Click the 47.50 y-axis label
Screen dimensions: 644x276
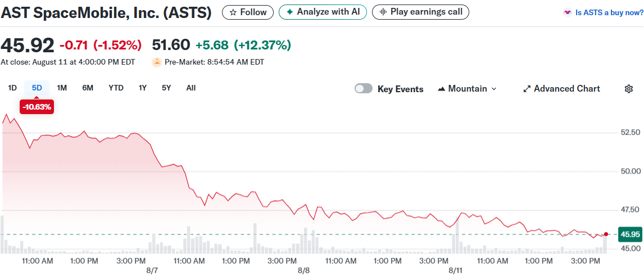(x=631, y=210)
